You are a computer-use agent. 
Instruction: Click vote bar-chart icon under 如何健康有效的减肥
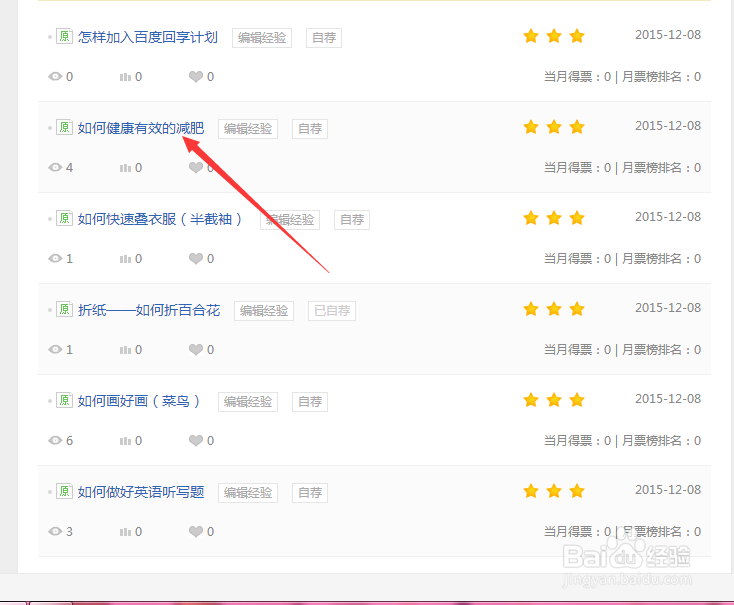coord(125,168)
